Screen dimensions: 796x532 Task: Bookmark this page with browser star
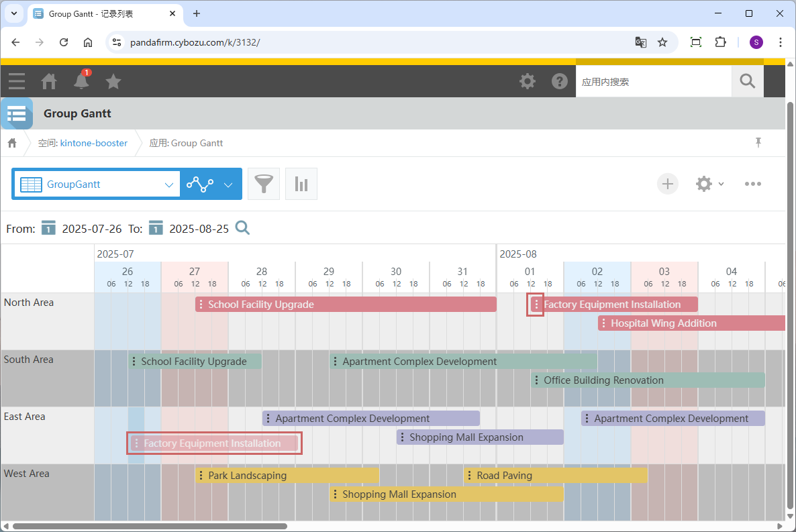pyautogui.click(x=662, y=42)
